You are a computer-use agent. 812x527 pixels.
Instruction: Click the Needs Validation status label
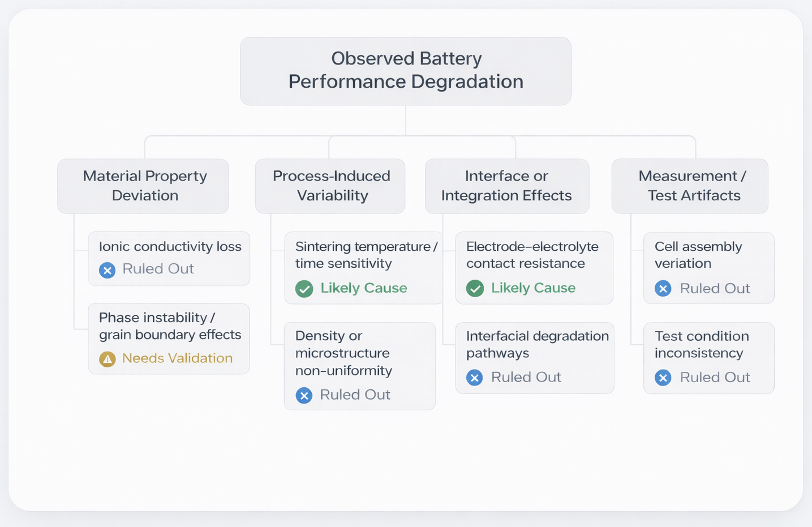tap(177, 358)
